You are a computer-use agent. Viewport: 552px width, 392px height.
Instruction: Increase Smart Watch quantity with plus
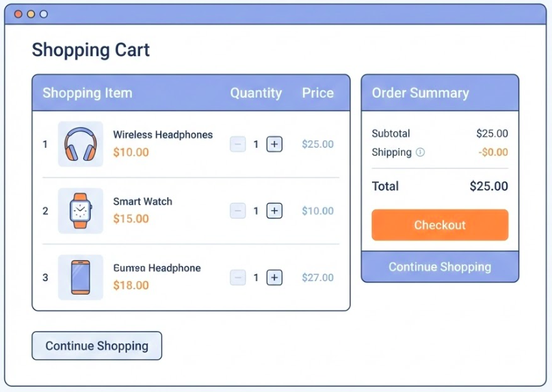274,211
